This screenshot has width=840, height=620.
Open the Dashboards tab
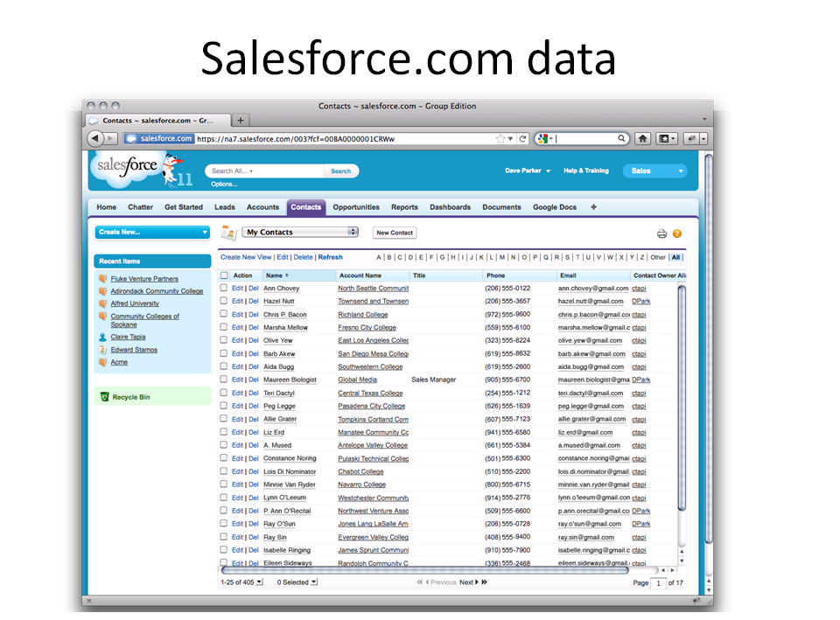(450, 207)
